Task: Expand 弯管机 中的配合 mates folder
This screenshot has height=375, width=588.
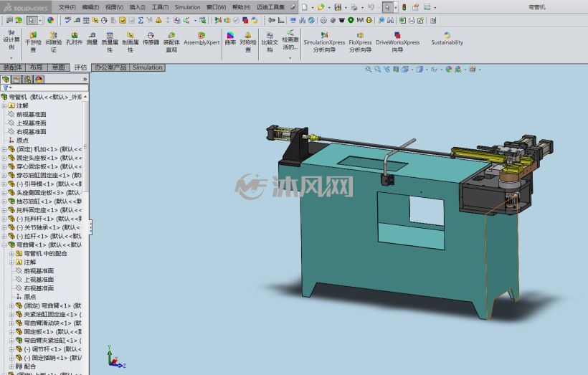Action: 11,254
